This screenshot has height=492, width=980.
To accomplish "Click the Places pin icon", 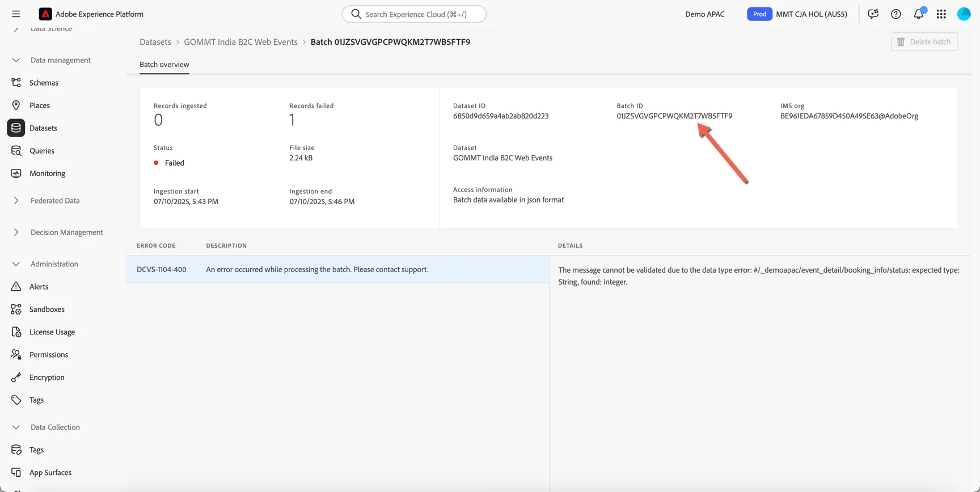I will pyautogui.click(x=16, y=105).
